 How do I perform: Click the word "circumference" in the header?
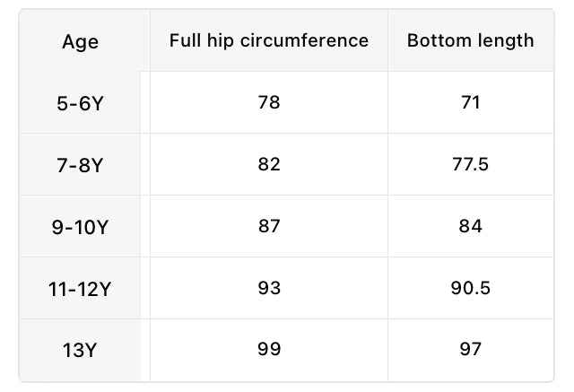pyautogui.click(x=305, y=40)
